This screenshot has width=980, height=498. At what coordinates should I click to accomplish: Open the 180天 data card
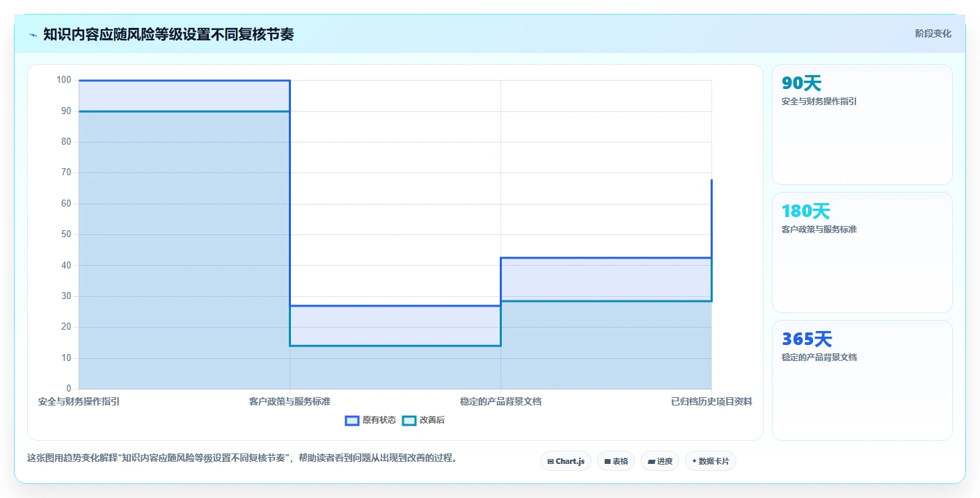point(862,252)
